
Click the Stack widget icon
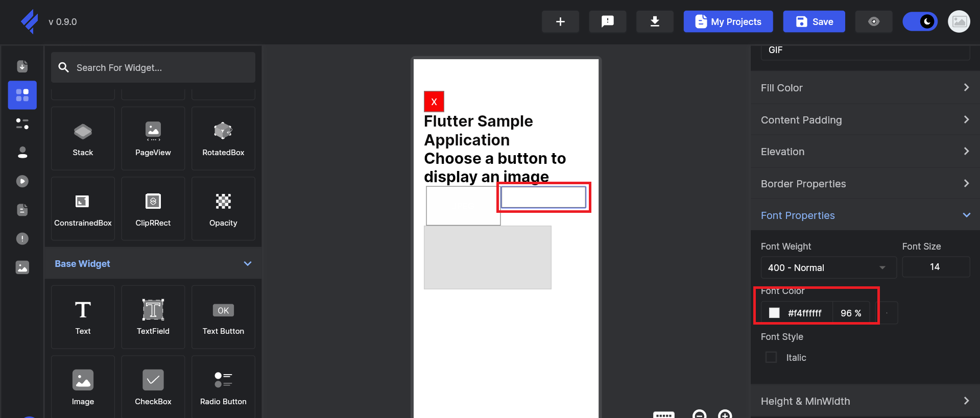[83, 132]
